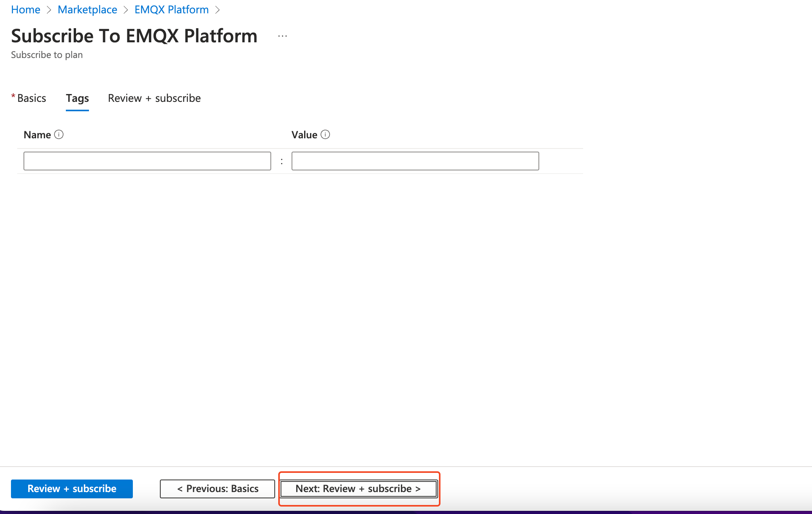Screen dimensions: 812x514
Task: Switch to the Basics tab
Action: pyautogui.click(x=31, y=98)
